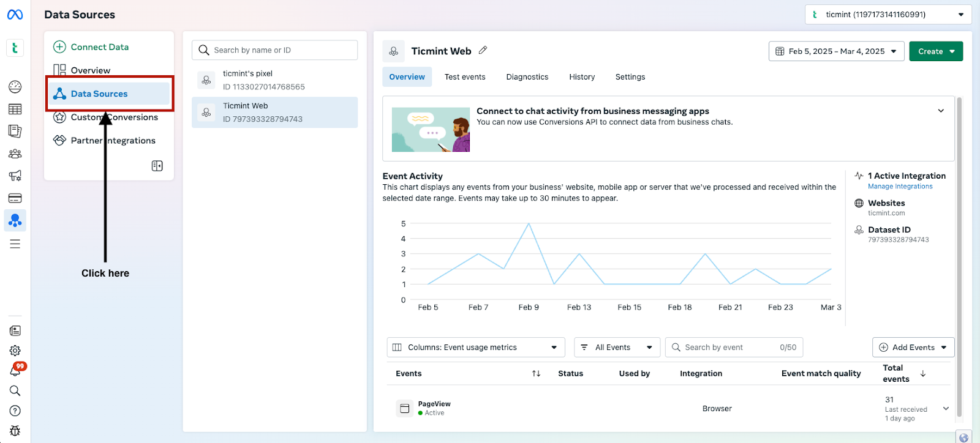Image resolution: width=980 pixels, height=443 pixels.
Task: Click the 1 Active Integration label
Action: [x=907, y=176]
